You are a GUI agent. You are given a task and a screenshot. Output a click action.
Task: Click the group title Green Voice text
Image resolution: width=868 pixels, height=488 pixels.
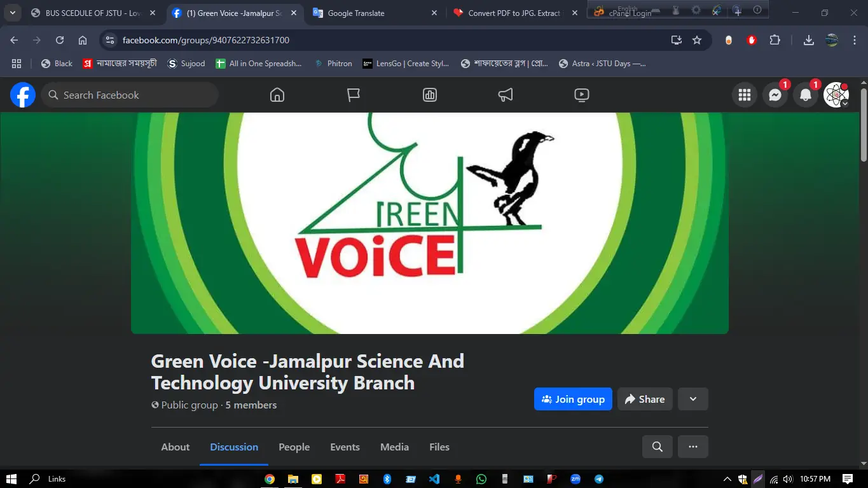click(308, 372)
